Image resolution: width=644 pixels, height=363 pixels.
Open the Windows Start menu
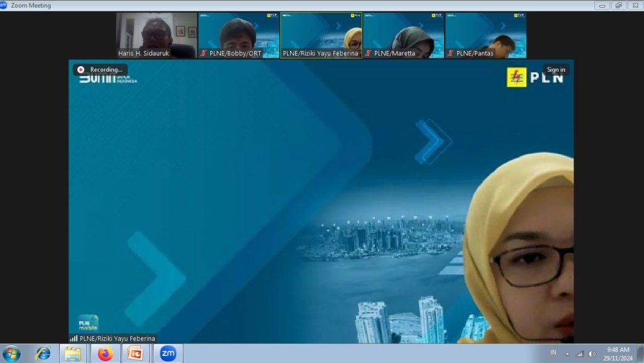click(11, 354)
